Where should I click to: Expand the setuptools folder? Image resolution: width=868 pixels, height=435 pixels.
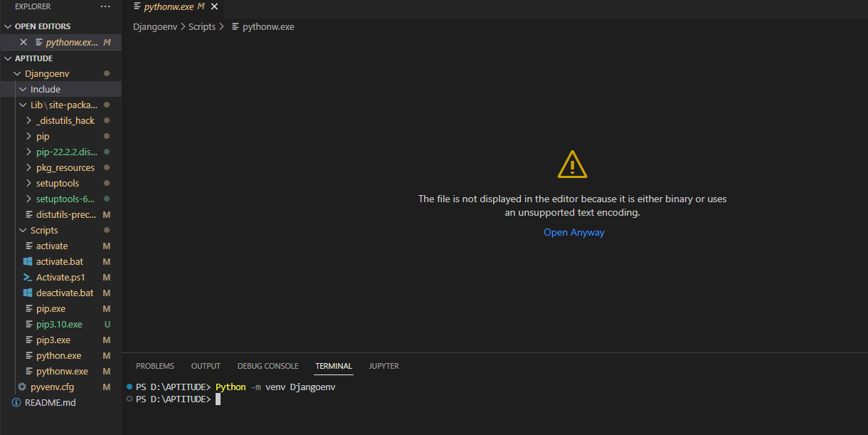28,183
